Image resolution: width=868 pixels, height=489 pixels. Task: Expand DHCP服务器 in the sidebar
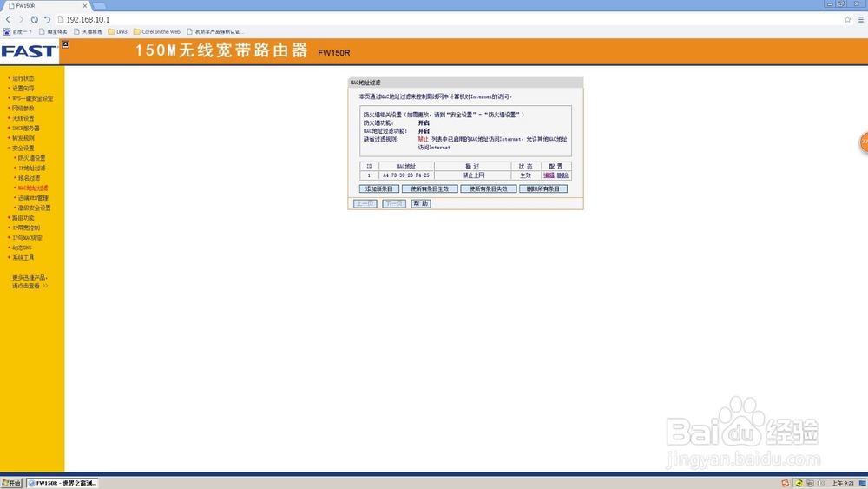click(25, 128)
